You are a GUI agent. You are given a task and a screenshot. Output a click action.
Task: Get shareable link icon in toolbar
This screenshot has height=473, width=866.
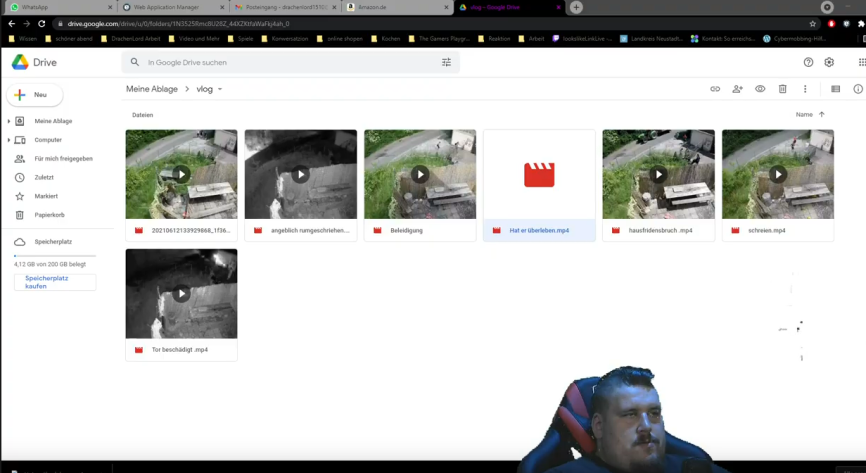coord(715,89)
